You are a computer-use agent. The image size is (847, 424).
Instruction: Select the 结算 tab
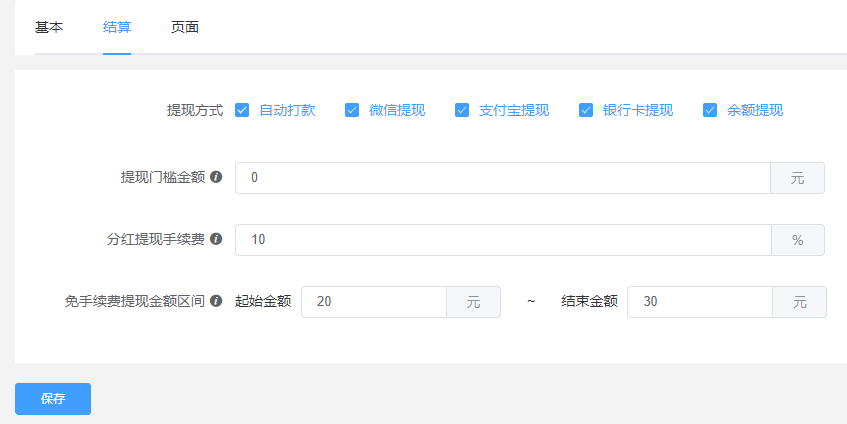click(117, 27)
